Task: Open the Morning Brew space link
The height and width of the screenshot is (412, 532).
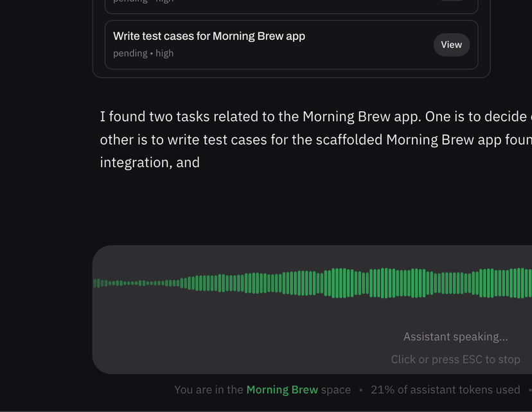Action: (x=282, y=390)
